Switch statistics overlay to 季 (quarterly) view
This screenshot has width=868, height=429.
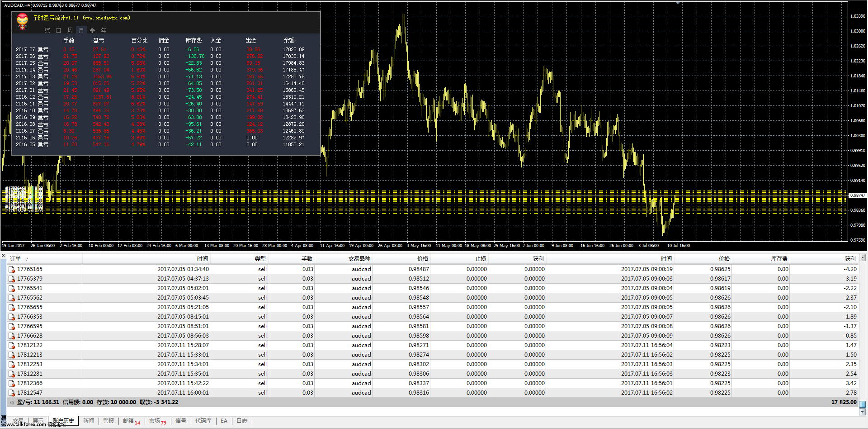[93, 30]
